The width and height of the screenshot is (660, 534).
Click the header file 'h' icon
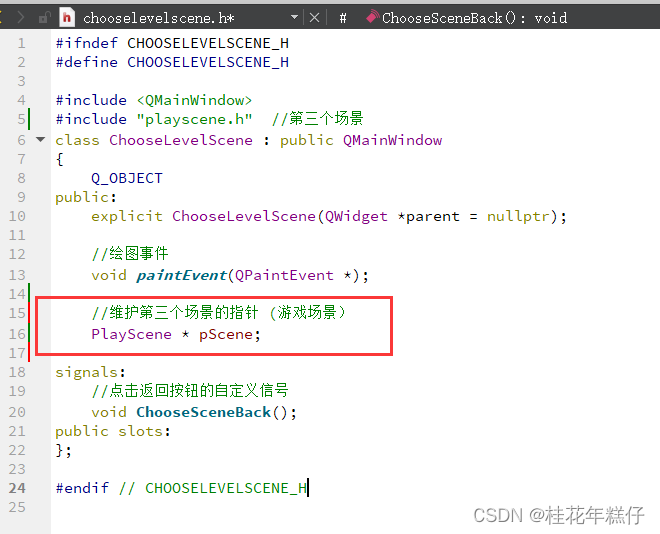click(67, 18)
